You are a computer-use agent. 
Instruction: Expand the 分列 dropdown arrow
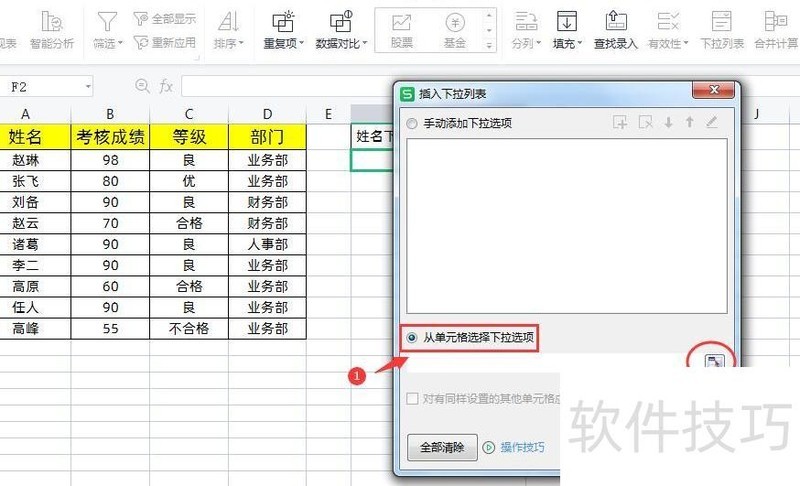tap(538, 43)
